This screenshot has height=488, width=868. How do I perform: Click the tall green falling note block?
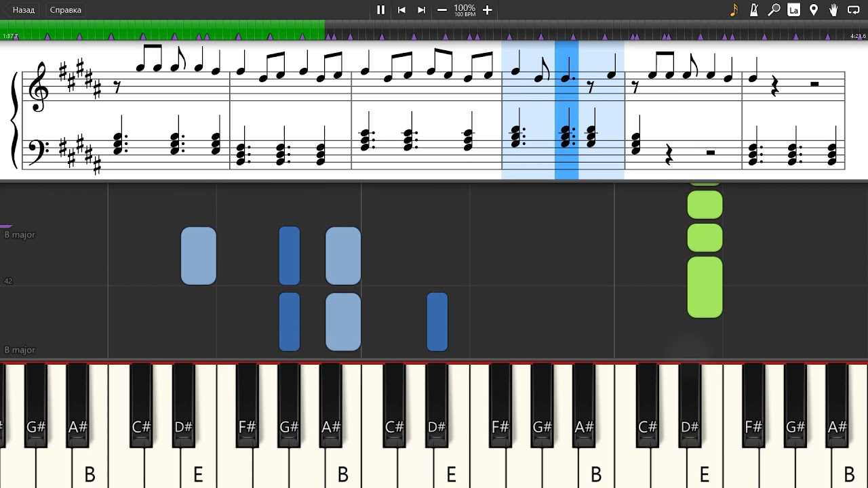[705, 287]
